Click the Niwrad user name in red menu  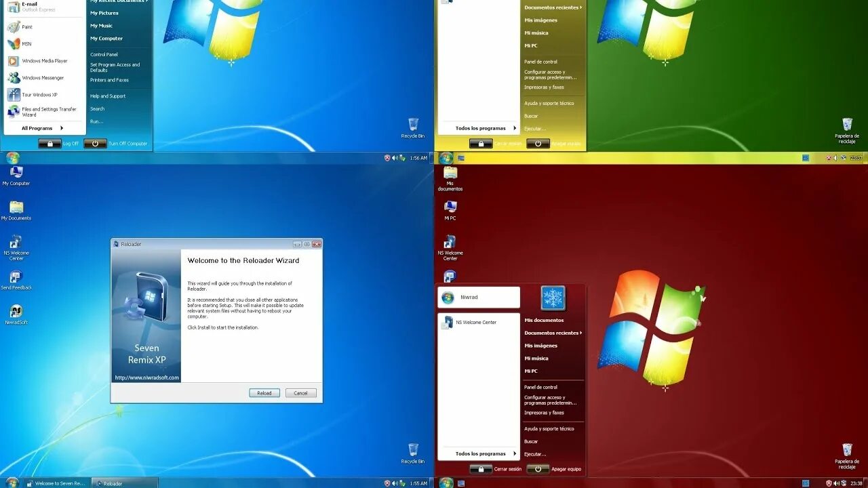(469, 298)
